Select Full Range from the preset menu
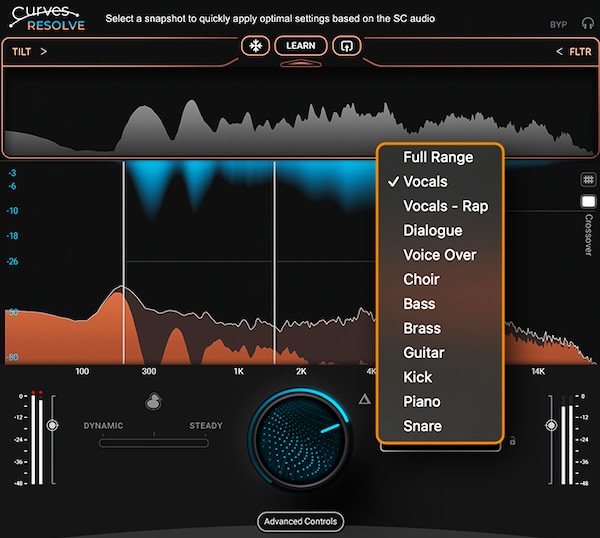Viewport: 600px width, 538px height. click(438, 157)
